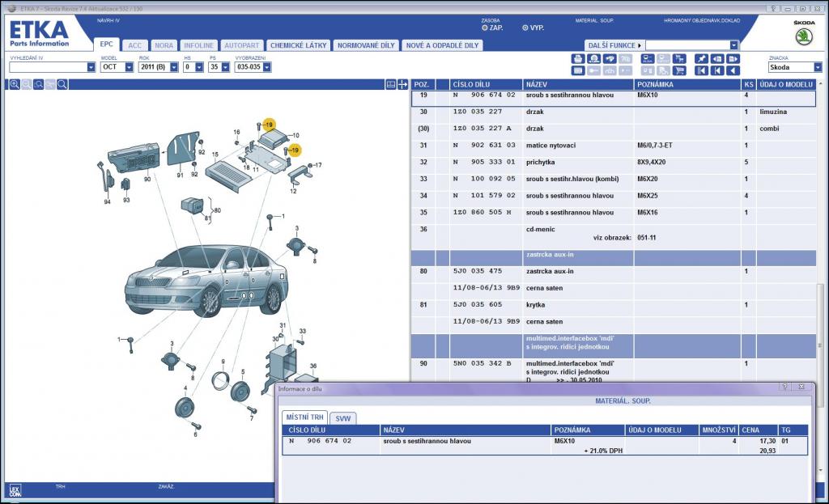Open the HS dropdown showing 0
The height and width of the screenshot is (504, 829).
[x=199, y=67]
